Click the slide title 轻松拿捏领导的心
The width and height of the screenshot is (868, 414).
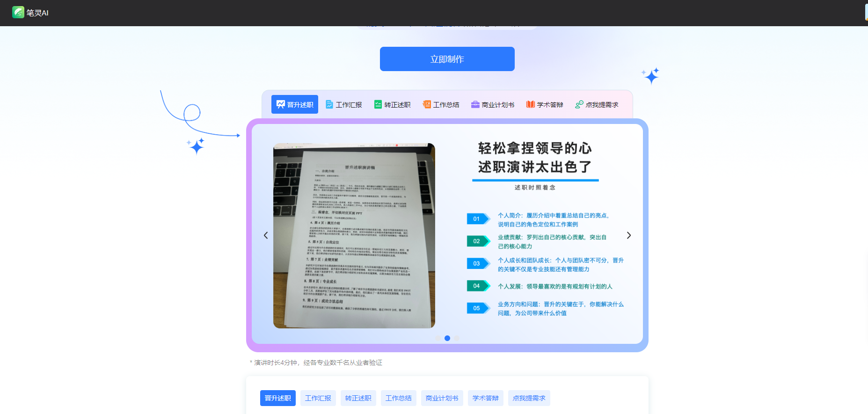point(535,148)
